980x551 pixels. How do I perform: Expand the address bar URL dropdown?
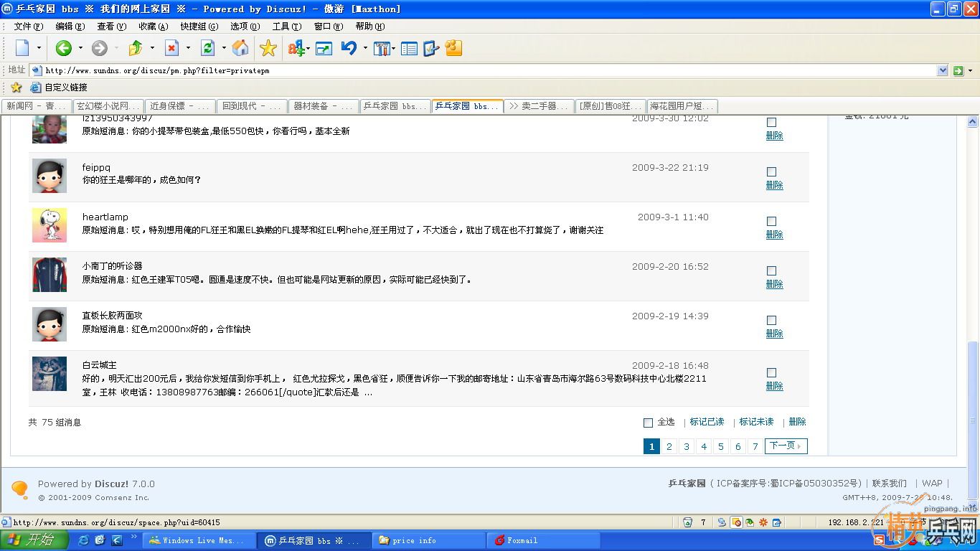(x=943, y=70)
